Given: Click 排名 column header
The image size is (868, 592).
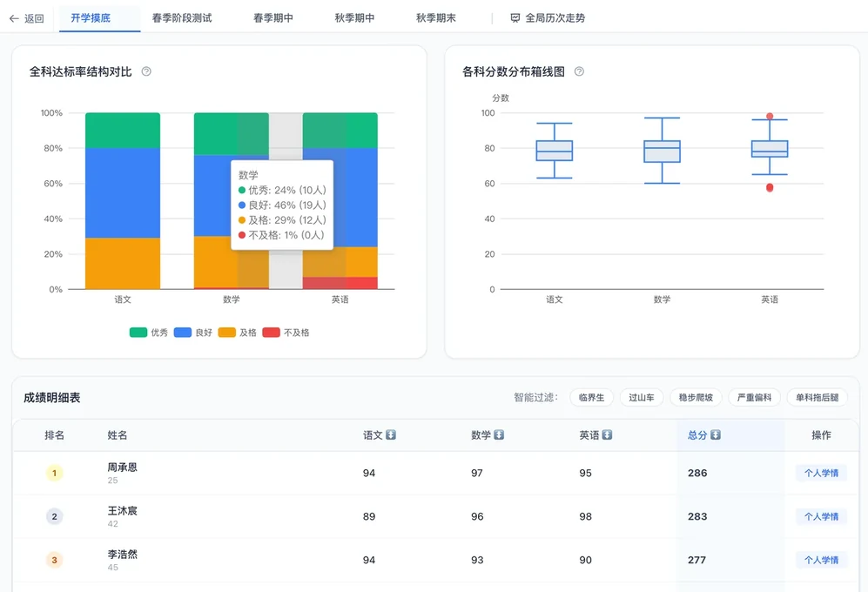Looking at the screenshot, I should (54, 435).
